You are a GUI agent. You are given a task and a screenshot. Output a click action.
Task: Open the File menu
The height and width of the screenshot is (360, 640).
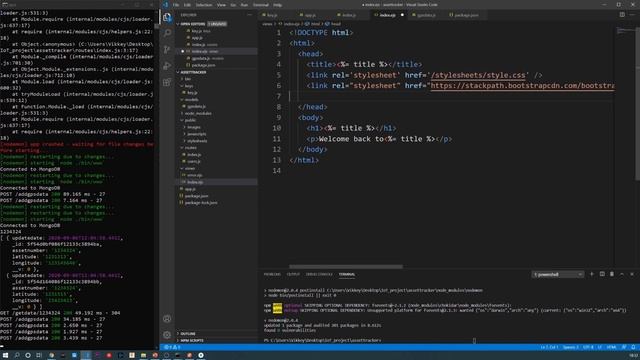pyautogui.click(x=176, y=5)
